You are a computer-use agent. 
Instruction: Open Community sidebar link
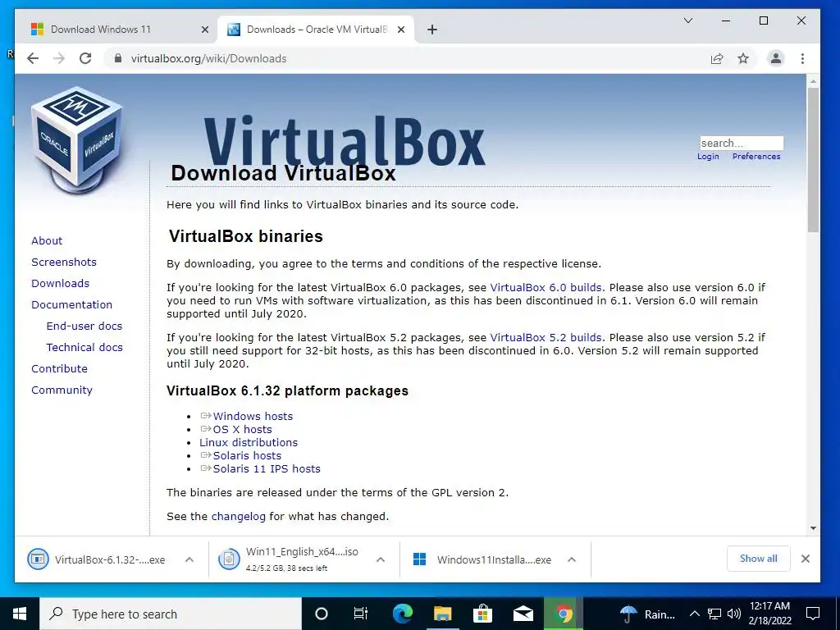[x=62, y=390]
